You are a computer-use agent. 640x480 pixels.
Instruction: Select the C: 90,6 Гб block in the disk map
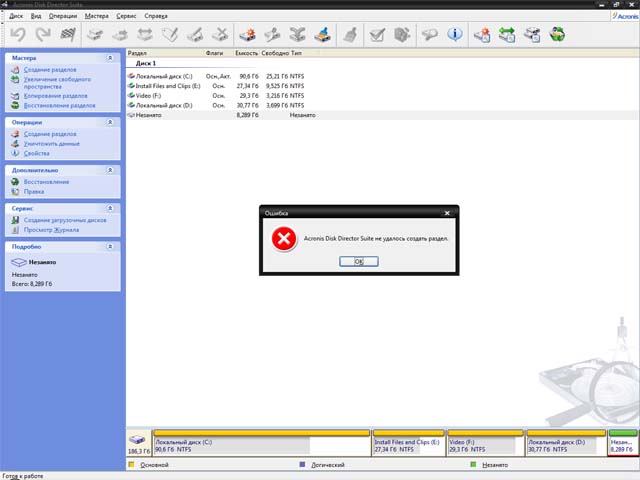pos(262,443)
